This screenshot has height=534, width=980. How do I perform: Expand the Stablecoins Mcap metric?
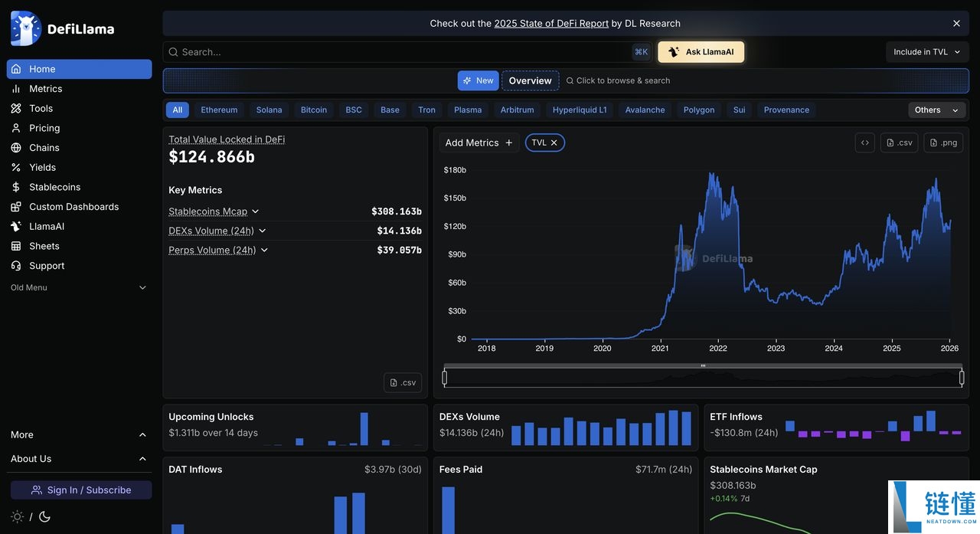point(214,211)
